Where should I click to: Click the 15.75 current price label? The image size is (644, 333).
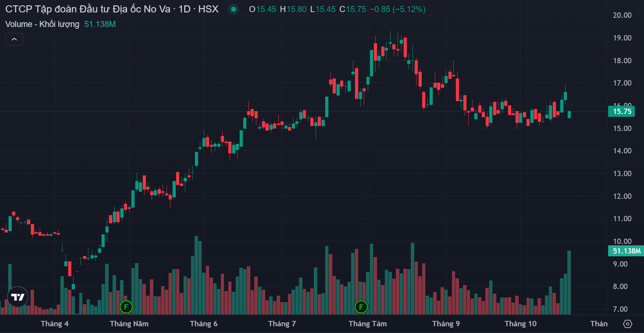click(622, 111)
